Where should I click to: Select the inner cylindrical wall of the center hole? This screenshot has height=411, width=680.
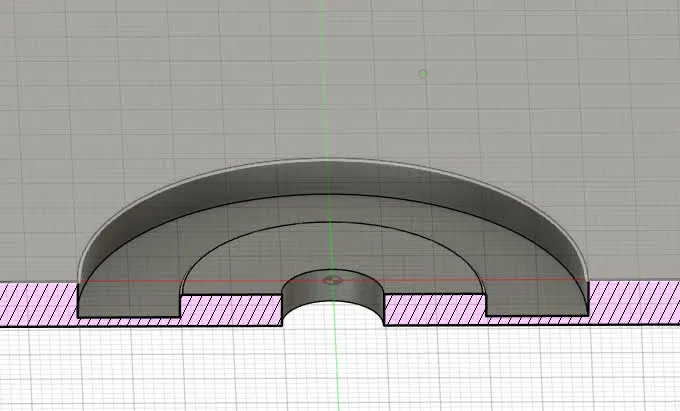tap(333, 295)
